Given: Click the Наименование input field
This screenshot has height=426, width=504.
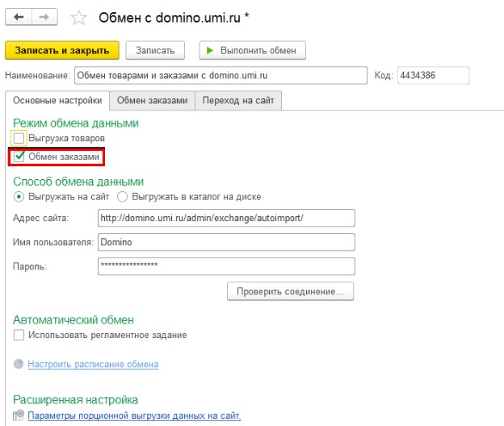Looking at the screenshot, I should point(220,76).
